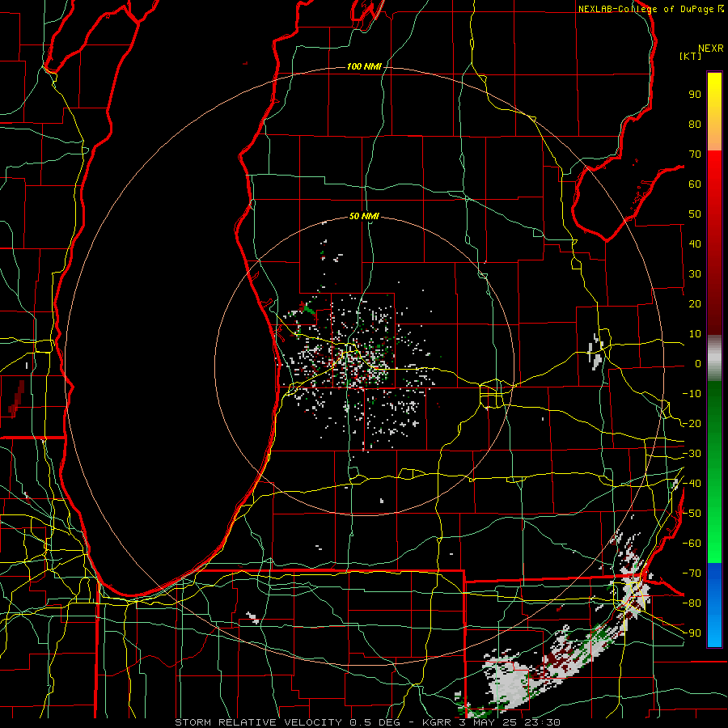The width and height of the screenshot is (728, 728).
Task: Click the bright green segment of the color bar
Action: [714, 534]
